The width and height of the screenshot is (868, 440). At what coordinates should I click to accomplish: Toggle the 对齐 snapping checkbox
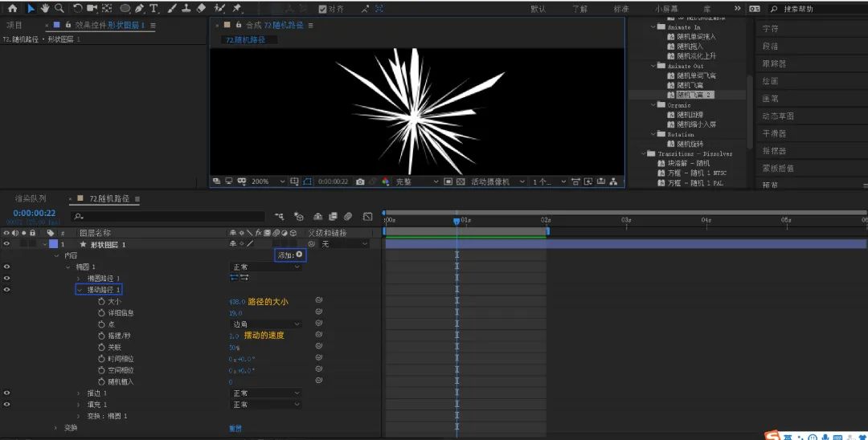coord(323,9)
